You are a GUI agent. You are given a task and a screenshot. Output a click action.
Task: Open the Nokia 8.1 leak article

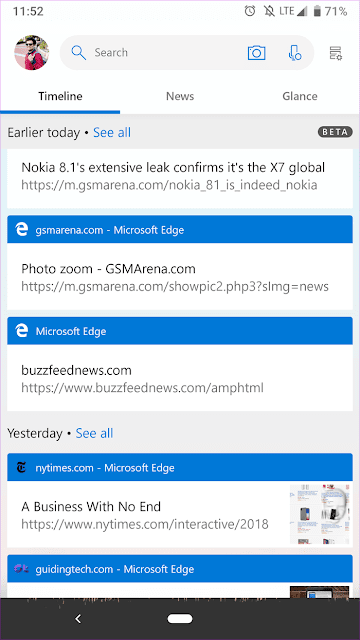point(173,167)
